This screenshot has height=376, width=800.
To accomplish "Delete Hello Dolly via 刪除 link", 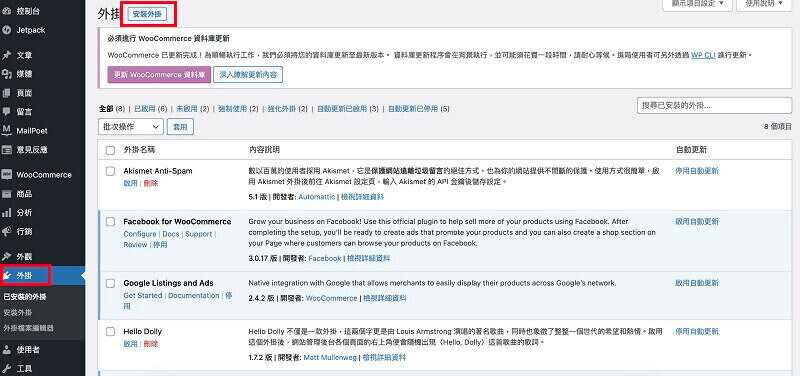I will pos(151,344).
